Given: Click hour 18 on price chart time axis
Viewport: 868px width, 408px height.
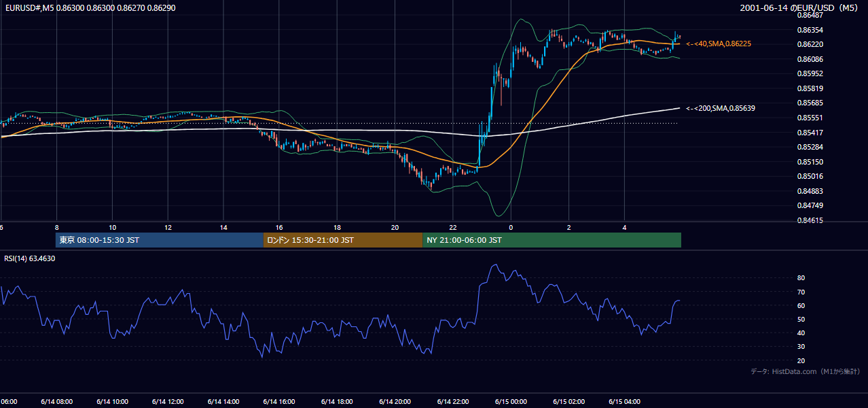Looking at the screenshot, I should click(337, 227).
